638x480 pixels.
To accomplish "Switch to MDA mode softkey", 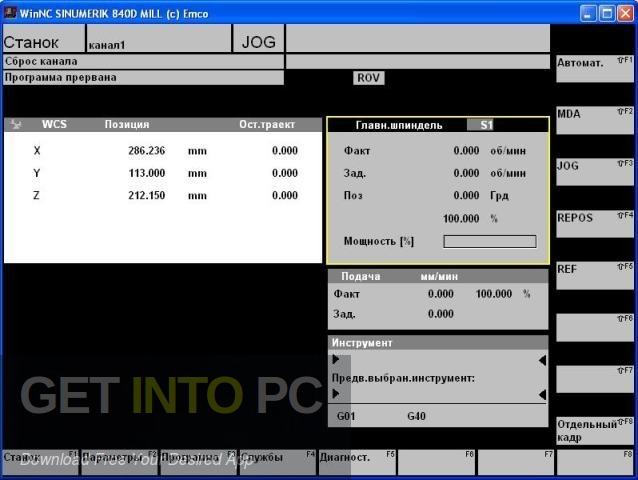I will pyautogui.click(x=595, y=120).
